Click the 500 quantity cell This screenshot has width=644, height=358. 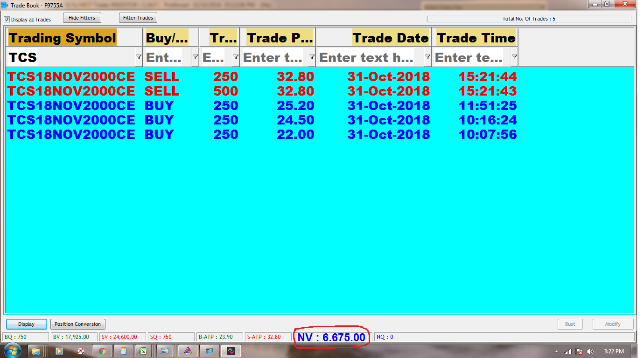226,91
